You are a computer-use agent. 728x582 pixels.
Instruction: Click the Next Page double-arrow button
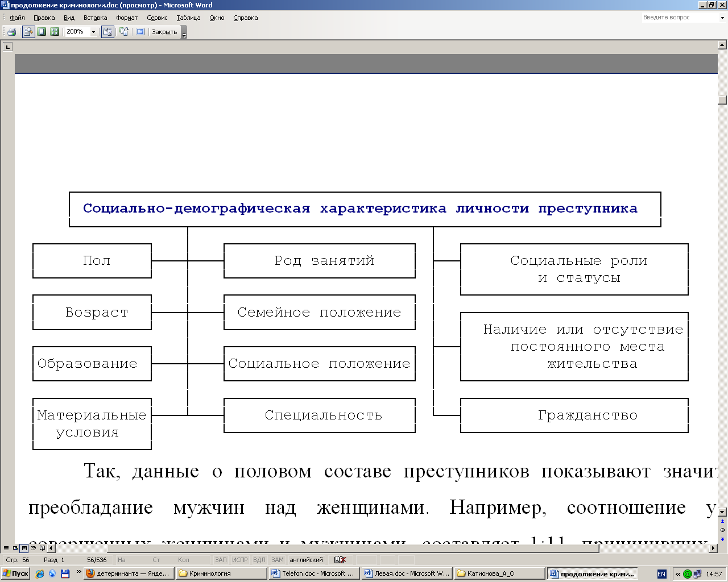point(722,539)
